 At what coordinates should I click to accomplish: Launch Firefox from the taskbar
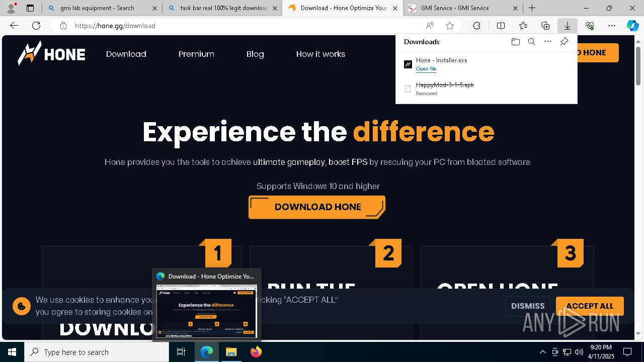point(256,352)
